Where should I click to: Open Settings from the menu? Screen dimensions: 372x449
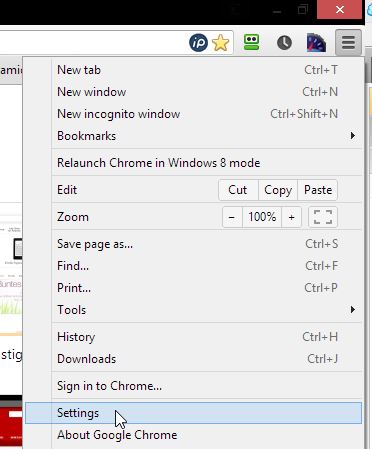[x=193, y=413]
